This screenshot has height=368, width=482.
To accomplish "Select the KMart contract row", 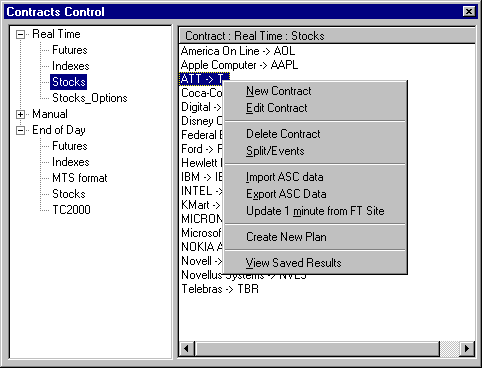I will pos(201,205).
